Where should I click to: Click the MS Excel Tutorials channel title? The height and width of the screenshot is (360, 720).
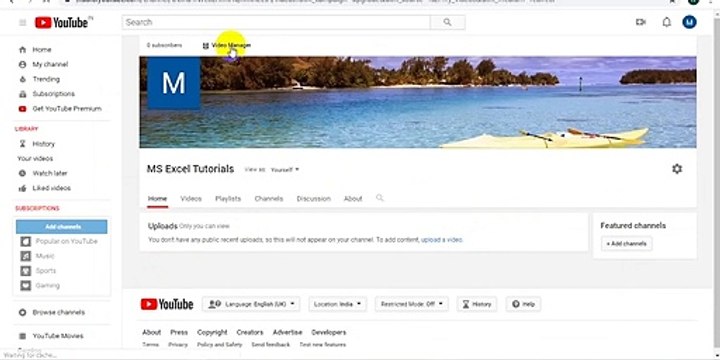[x=191, y=169]
